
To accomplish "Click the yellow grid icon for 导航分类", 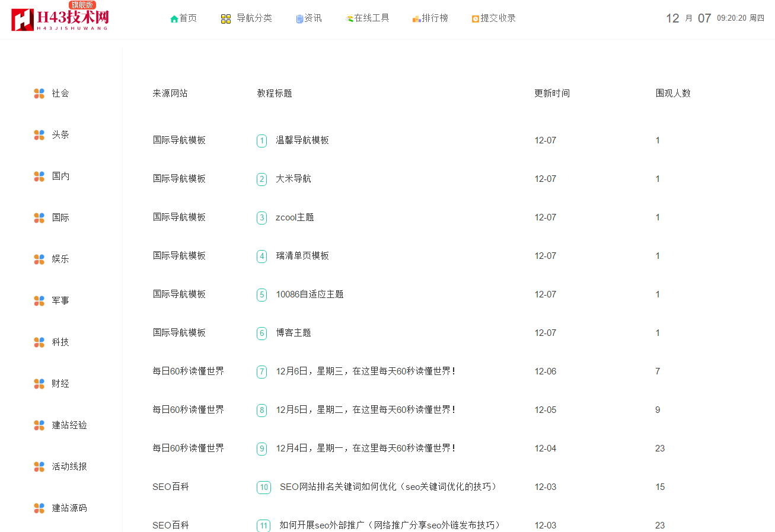I will (x=226, y=19).
